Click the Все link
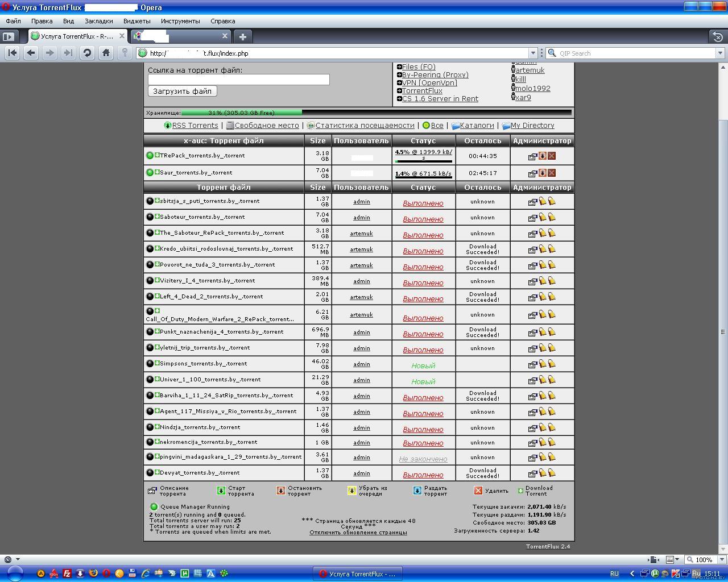 tap(437, 126)
